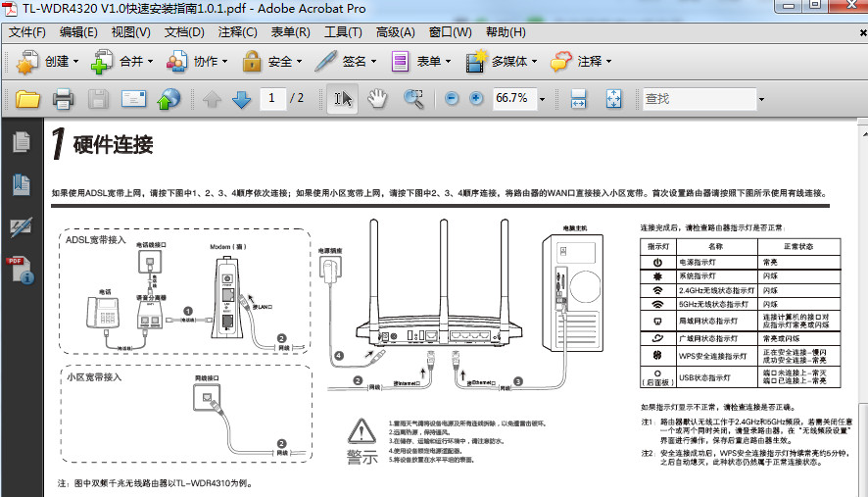Open the 帮助(H) menu

click(x=506, y=32)
